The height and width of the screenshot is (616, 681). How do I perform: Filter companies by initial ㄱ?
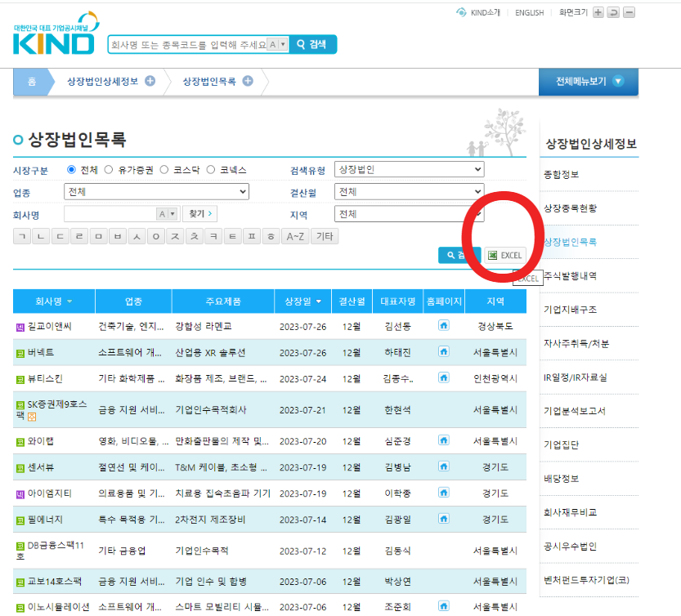[x=22, y=236]
